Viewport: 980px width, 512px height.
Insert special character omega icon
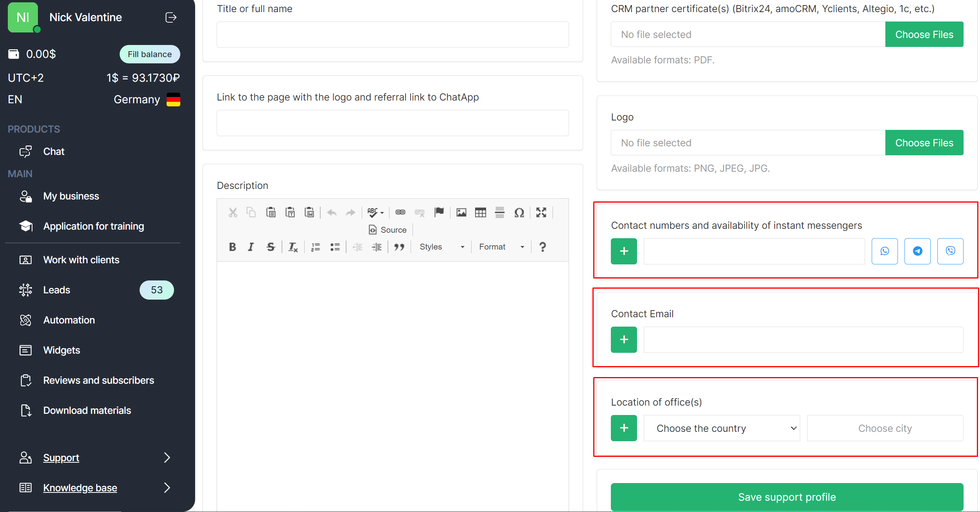pos(519,212)
